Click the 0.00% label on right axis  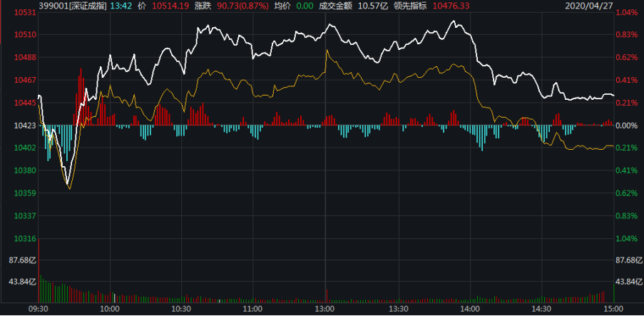[627, 126]
